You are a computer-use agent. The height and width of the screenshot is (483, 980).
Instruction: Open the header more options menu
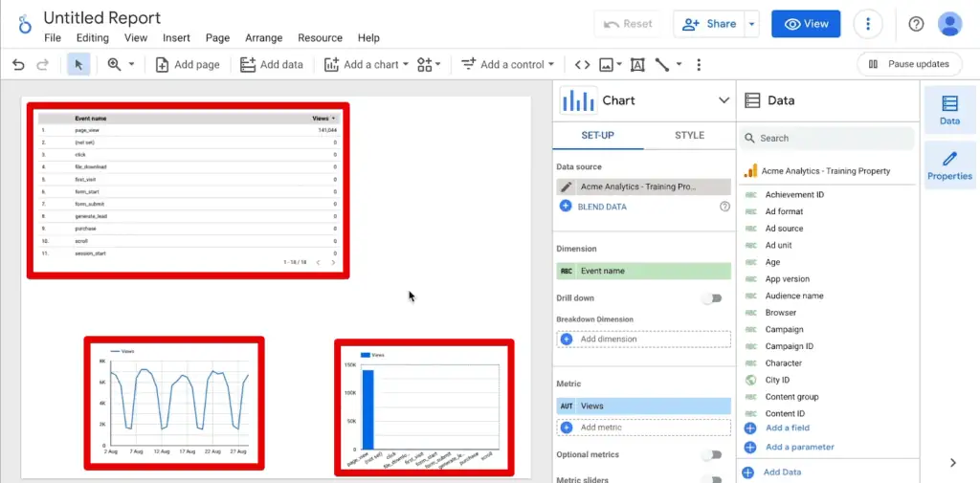[867, 24]
